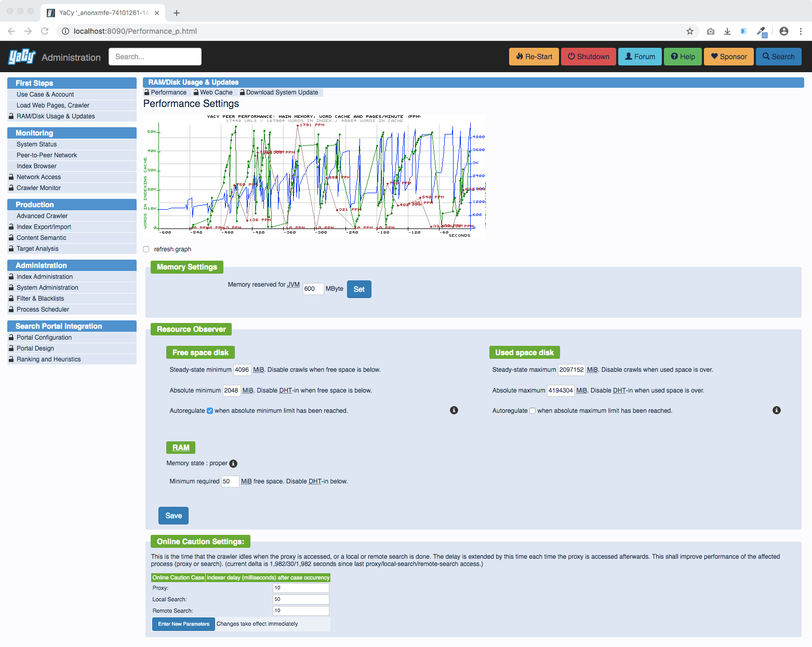Click Set button for JVM memory
Image resolution: width=812 pixels, height=647 pixels.
359,289
